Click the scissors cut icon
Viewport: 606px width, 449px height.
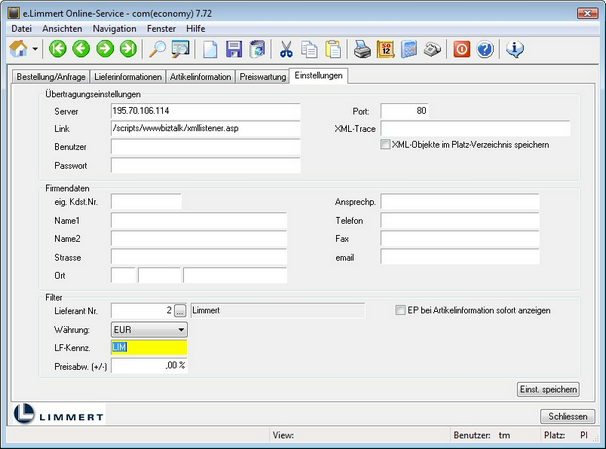click(286, 49)
